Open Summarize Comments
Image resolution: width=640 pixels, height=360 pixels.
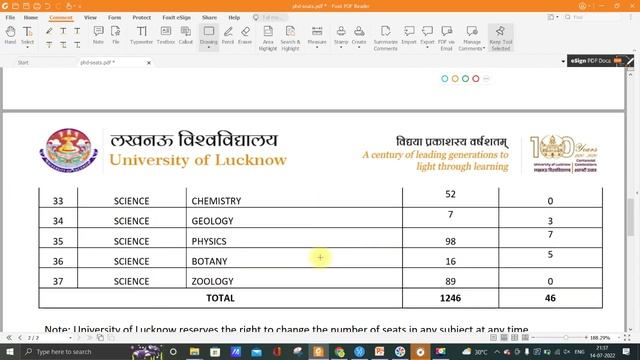(385, 38)
